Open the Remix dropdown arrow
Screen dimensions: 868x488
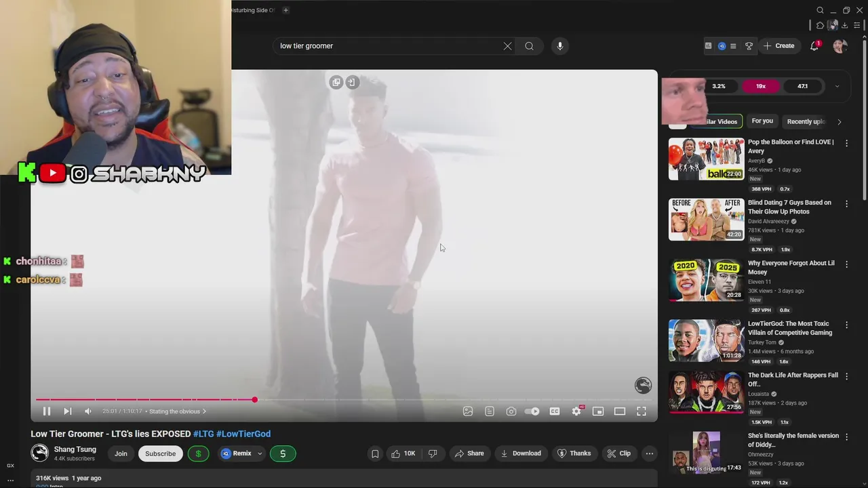(260, 453)
